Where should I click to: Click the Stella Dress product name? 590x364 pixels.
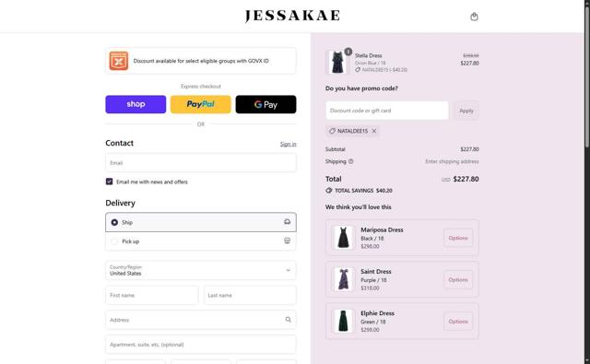coord(369,55)
